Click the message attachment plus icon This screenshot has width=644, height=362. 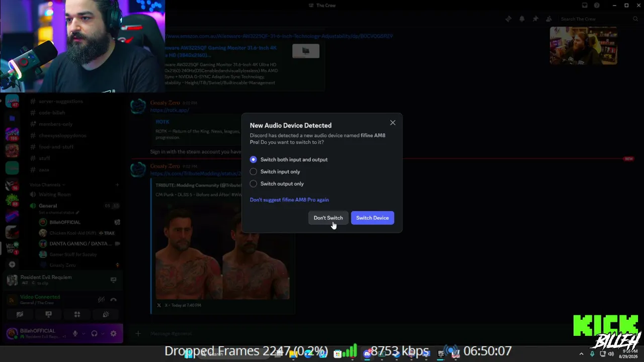click(x=138, y=333)
